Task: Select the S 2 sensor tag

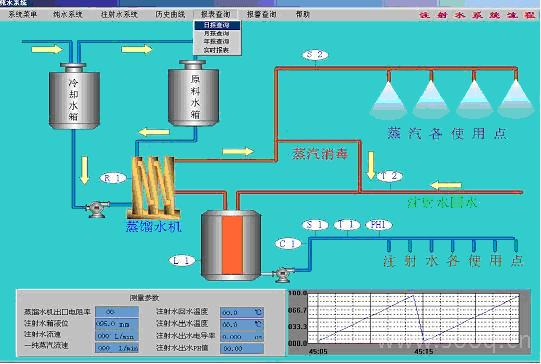Action: click(315, 55)
